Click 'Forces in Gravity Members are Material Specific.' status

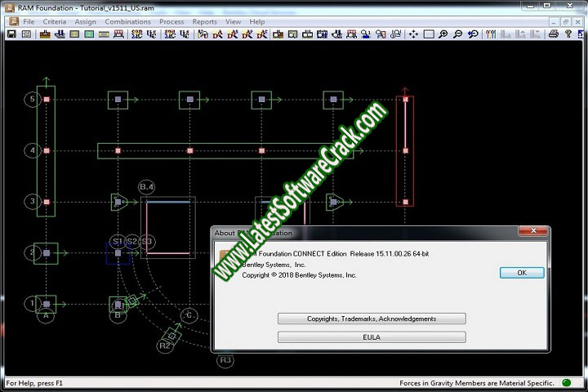click(x=477, y=383)
